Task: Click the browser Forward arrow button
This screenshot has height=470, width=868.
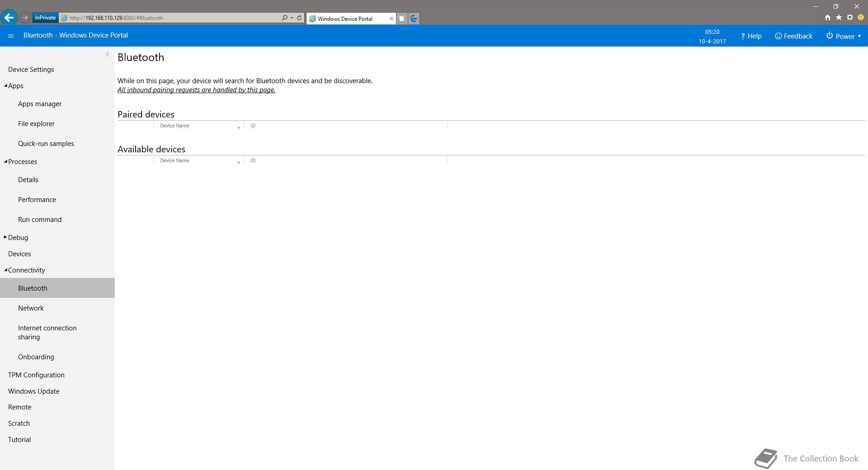Action: click(25, 18)
